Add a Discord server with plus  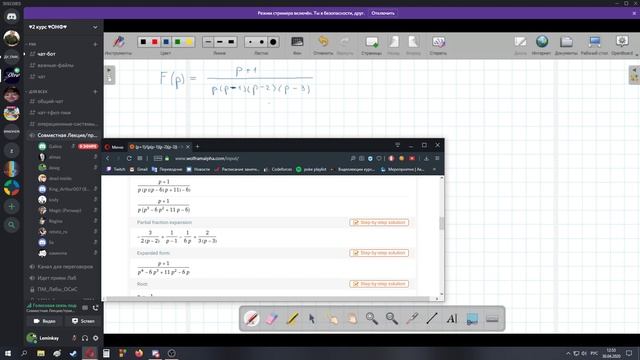tap(11, 207)
